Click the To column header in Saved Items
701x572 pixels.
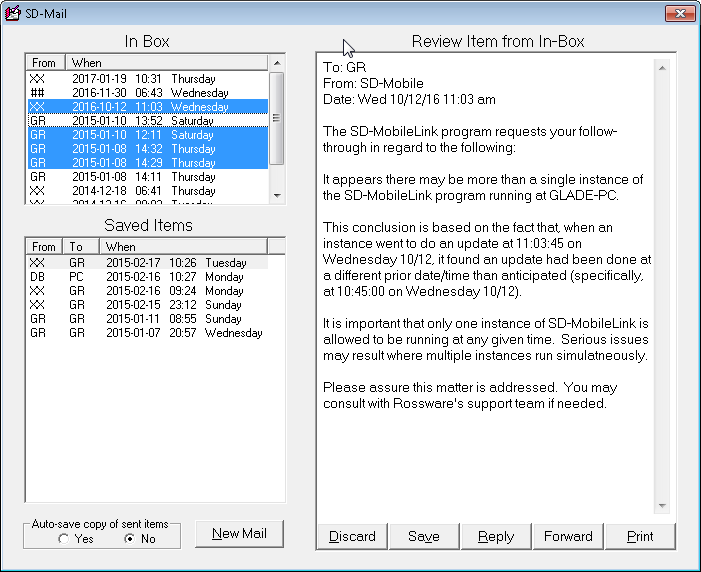coord(77,246)
